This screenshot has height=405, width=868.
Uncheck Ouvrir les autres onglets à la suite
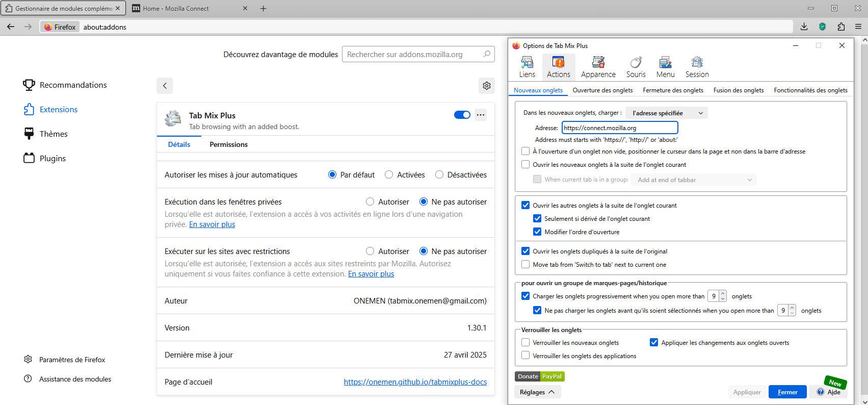pyautogui.click(x=525, y=205)
